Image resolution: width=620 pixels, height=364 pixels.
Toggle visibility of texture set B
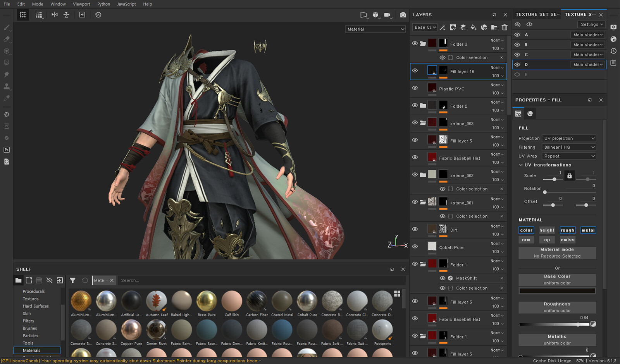(517, 45)
